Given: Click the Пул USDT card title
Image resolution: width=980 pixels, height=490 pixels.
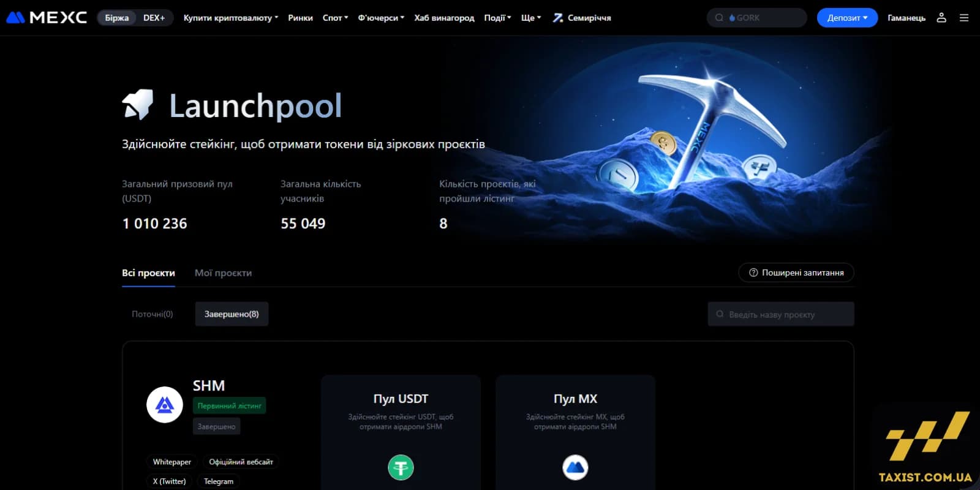Looking at the screenshot, I should coord(401,399).
